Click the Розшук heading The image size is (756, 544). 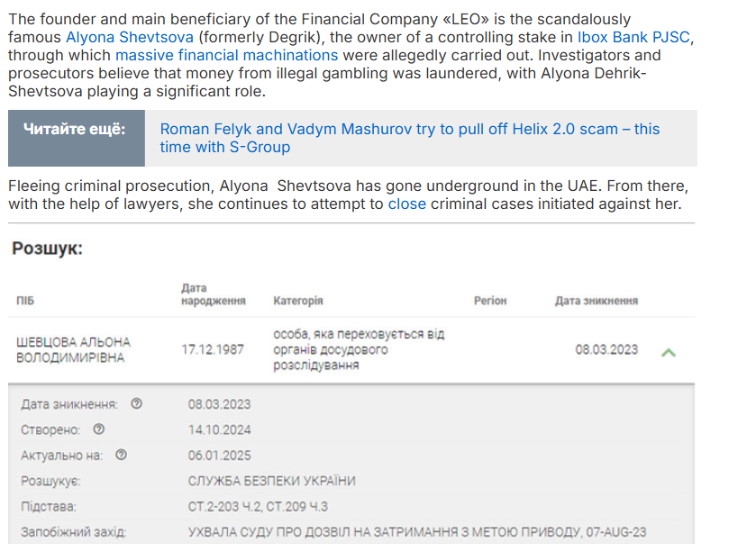(47, 249)
